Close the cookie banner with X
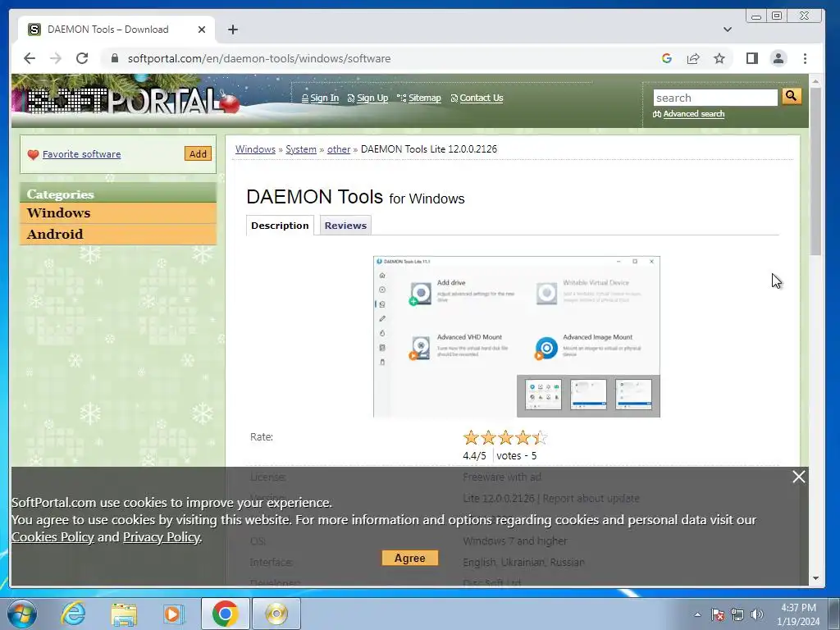The width and height of the screenshot is (840, 630). tap(798, 477)
